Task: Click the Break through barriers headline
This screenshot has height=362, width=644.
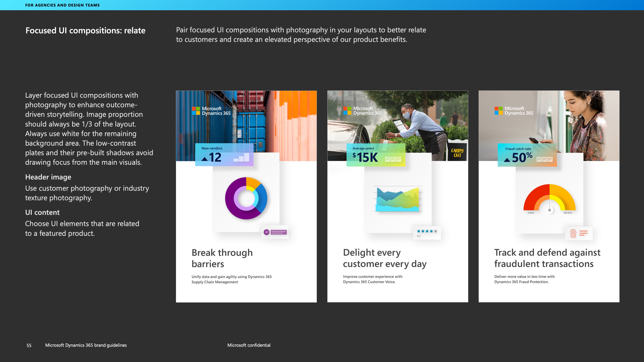Action: coord(222,258)
